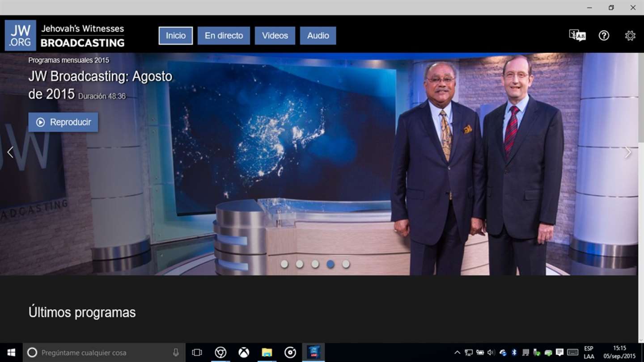Show hidden tray icons chevron
Image resolution: width=644 pixels, height=362 pixels.
click(x=458, y=353)
